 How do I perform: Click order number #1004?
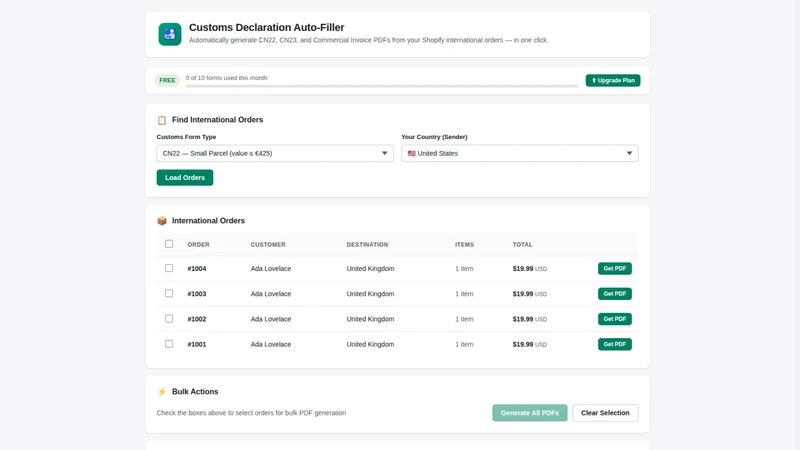(x=197, y=269)
